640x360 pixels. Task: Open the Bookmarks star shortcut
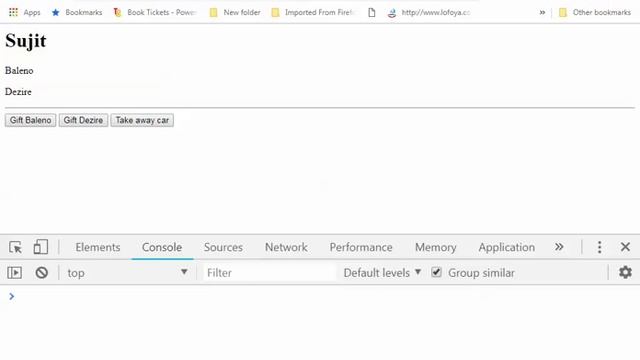(x=76, y=12)
